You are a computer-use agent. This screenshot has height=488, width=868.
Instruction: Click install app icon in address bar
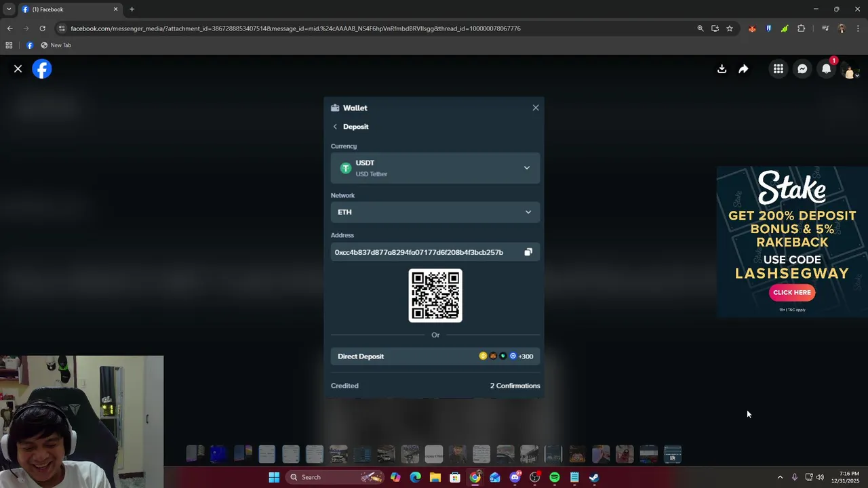715,28
